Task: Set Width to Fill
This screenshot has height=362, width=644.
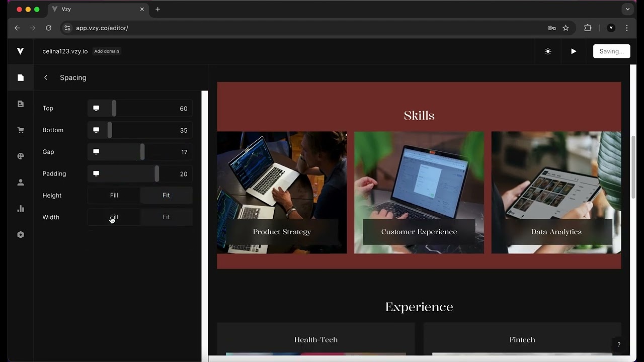Action: click(114, 217)
